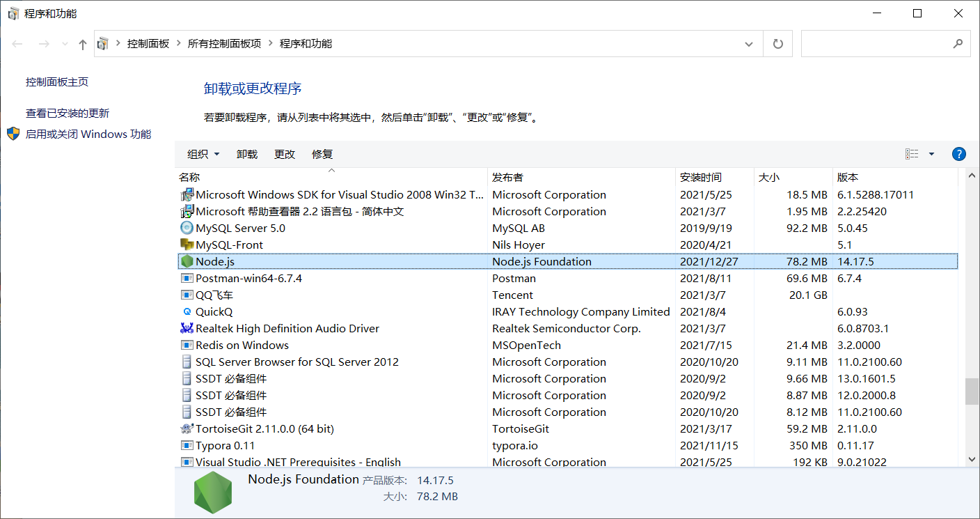The width and height of the screenshot is (980, 519).
Task: Click the TortoiseGit program icon
Action: click(187, 428)
